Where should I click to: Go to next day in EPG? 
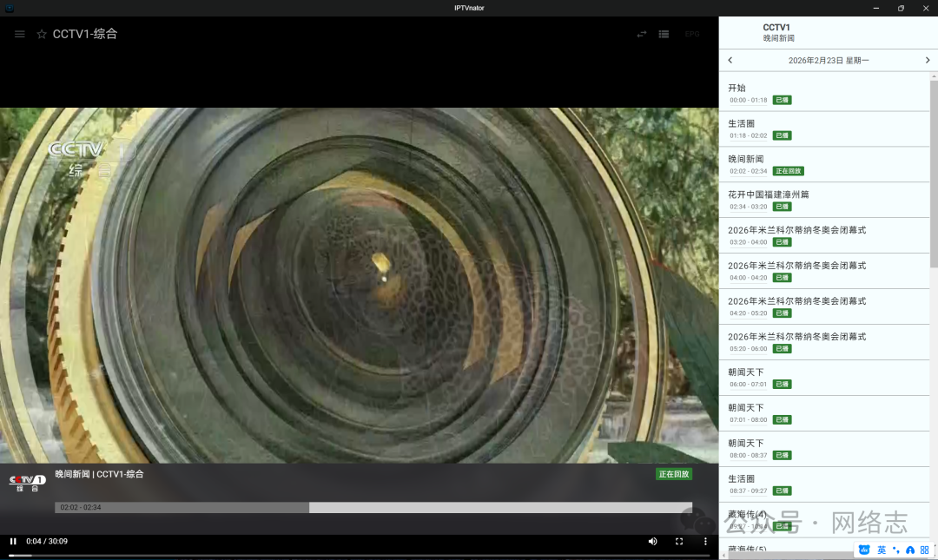[x=927, y=60]
